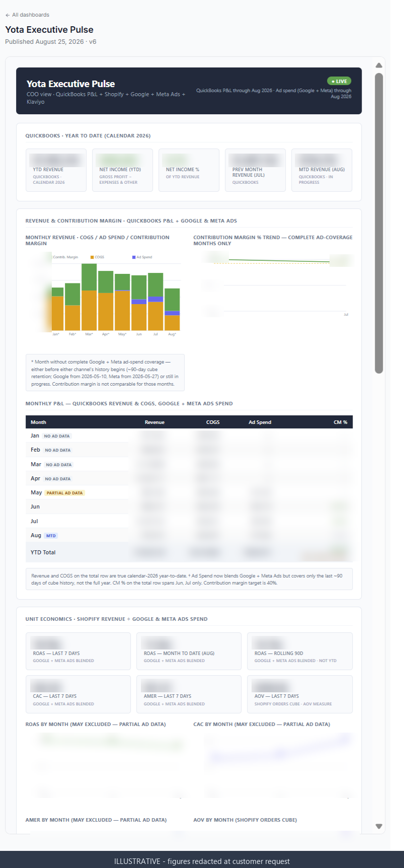Select the Jan row in P&L table
The image size is (404, 868).
coord(189,436)
